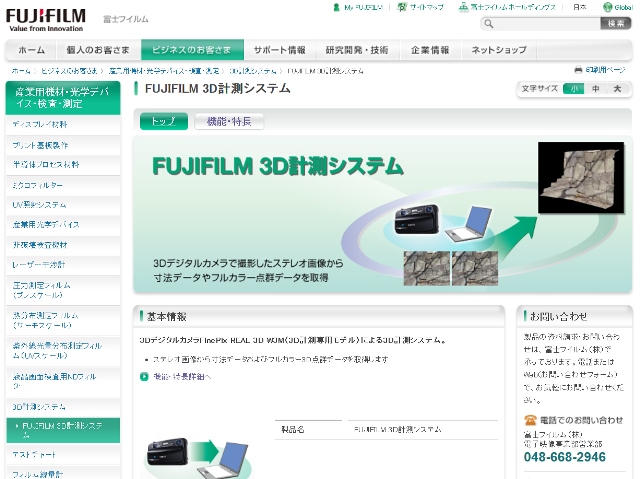Click the 3D計測システム breadcrumb link

pos(253,71)
